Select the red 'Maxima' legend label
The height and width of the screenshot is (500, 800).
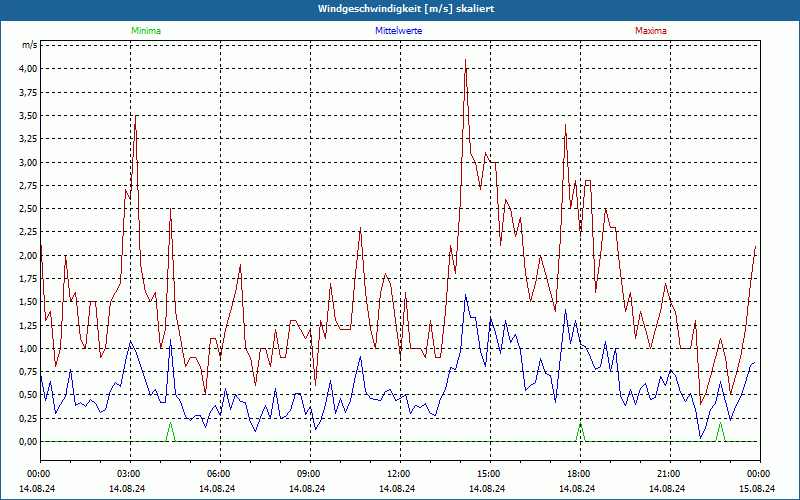651,31
